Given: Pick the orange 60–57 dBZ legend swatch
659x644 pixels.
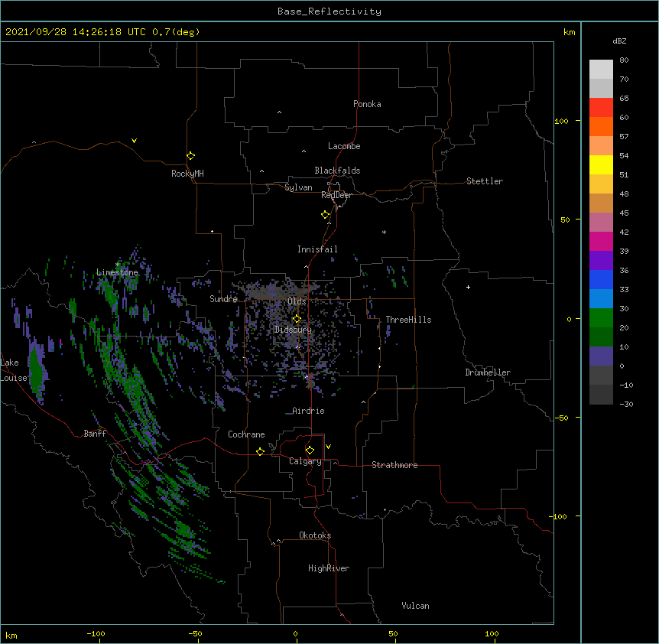Looking at the screenshot, I should point(601,126).
